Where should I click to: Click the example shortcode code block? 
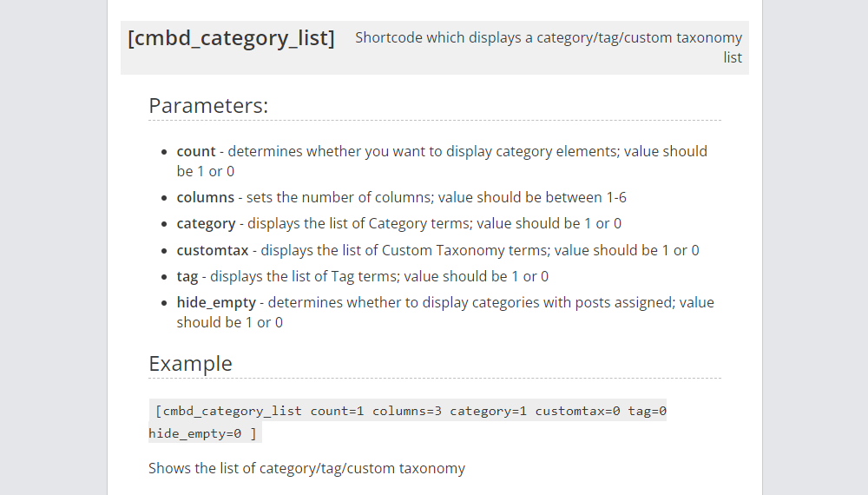pyautogui.click(x=407, y=422)
